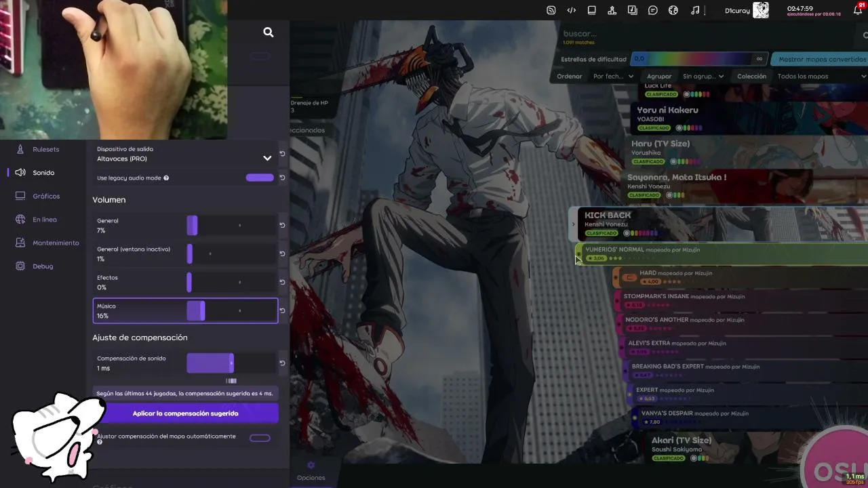
Task: Select the HARD difficulty
Action: point(740,277)
